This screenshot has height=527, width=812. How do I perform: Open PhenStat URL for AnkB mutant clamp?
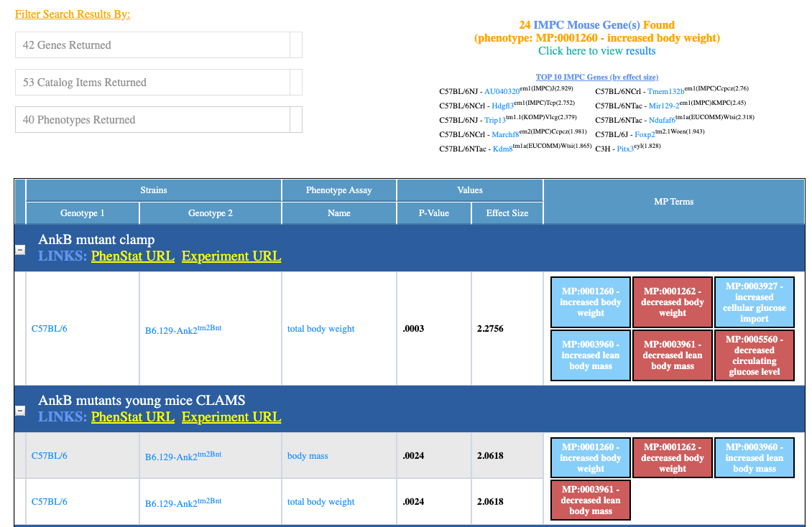pos(132,256)
